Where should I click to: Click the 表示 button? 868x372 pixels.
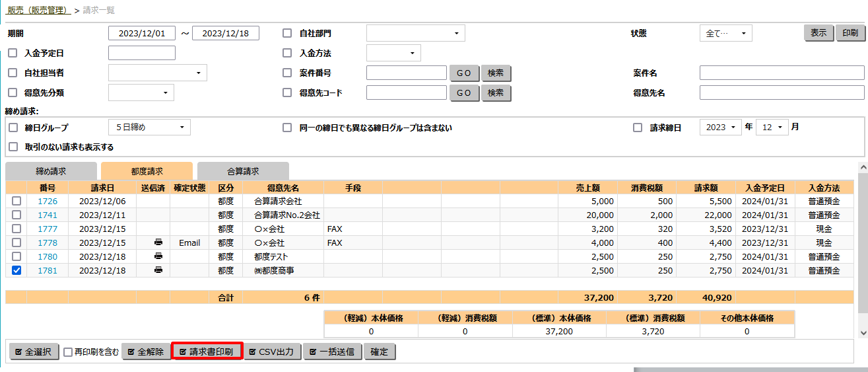818,33
